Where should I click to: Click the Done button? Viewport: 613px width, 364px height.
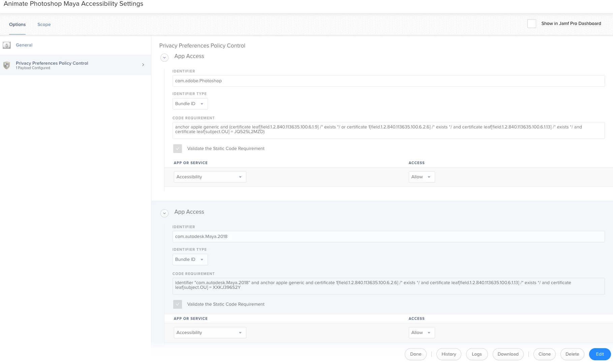(x=416, y=354)
